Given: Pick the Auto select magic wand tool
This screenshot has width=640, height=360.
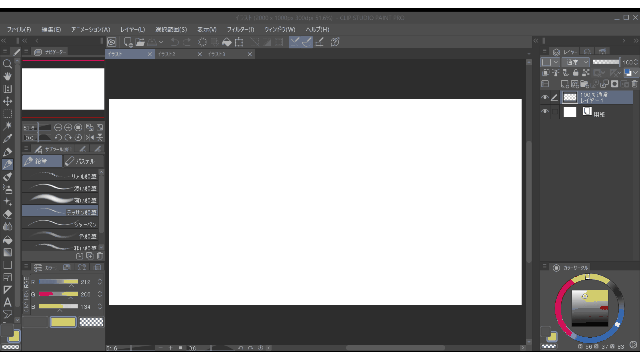Looking at the screenshot, I should [7, 126].
